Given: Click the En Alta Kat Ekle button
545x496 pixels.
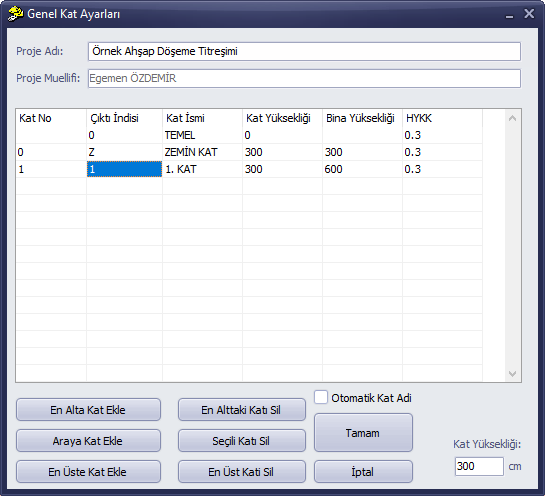Looking at the screenshot, I should tap(88, 410).
